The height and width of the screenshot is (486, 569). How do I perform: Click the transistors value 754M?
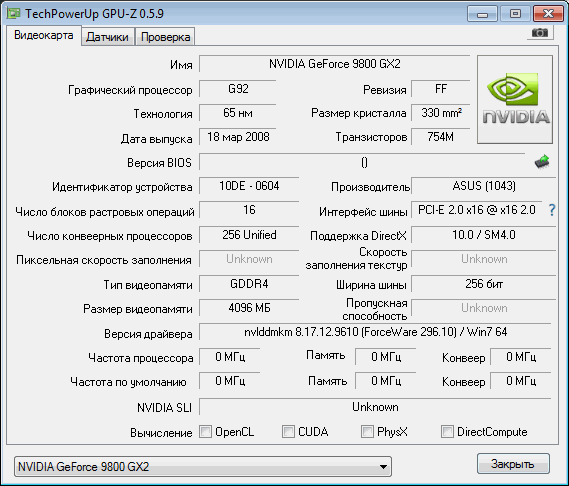441,137
